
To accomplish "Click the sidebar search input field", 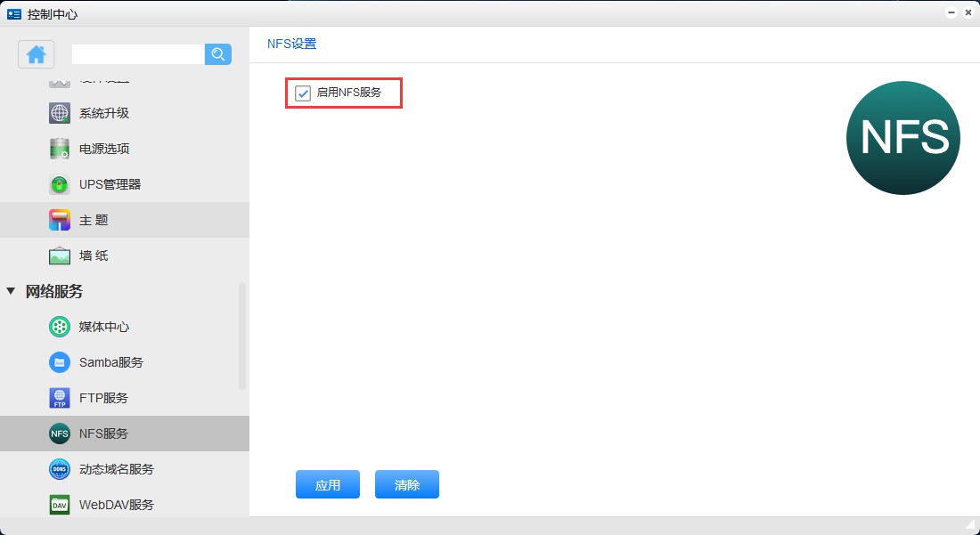I will (138, 54).
